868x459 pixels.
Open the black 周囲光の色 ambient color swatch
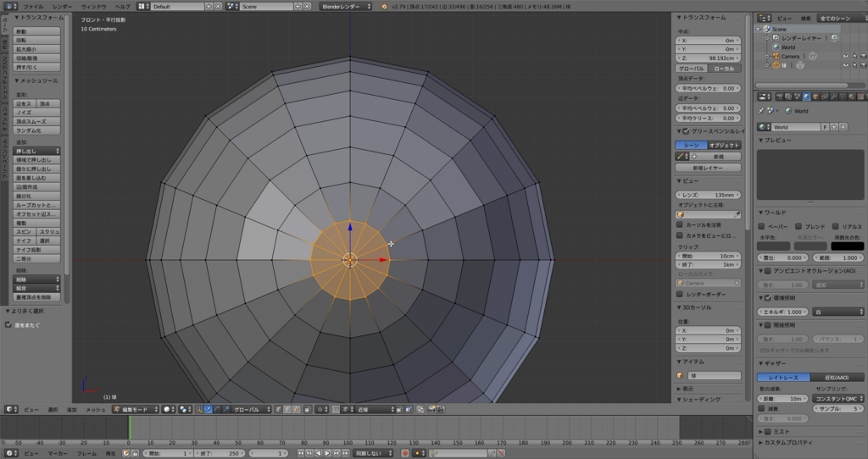847,246
